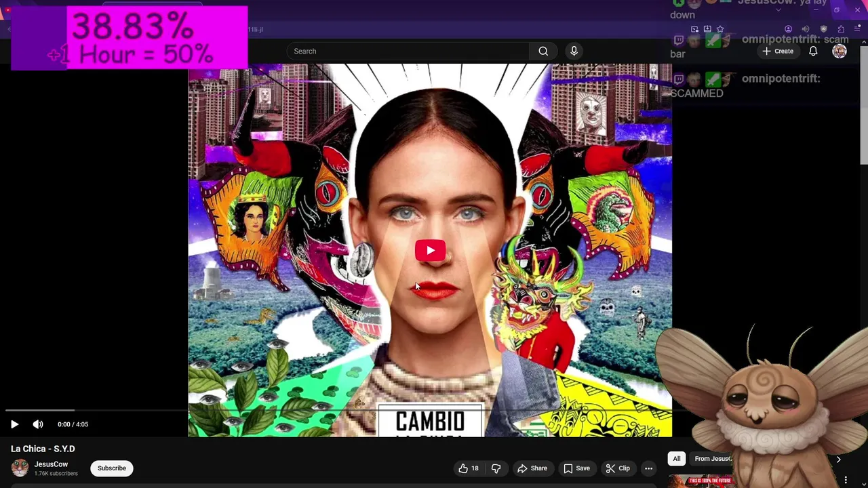Viewport: 868px width, 488px height.
Task: Click the large red YouTube play button
Action: (430, 251)
